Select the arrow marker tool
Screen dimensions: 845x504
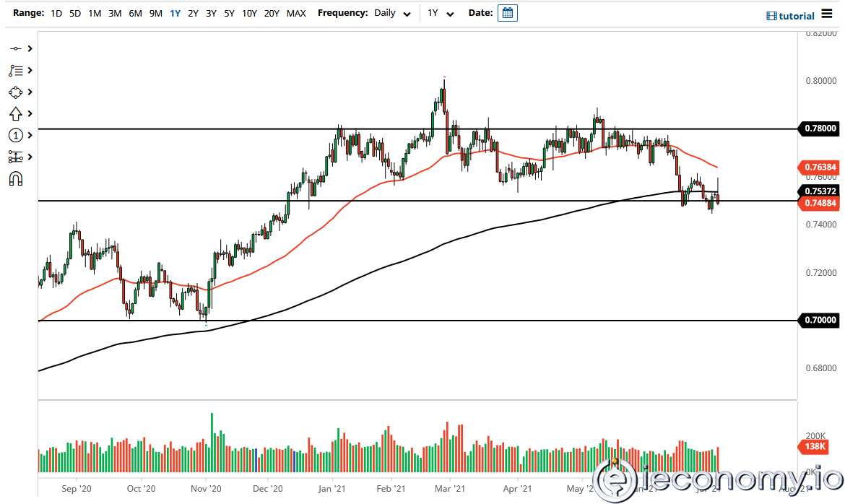(14, 113)
